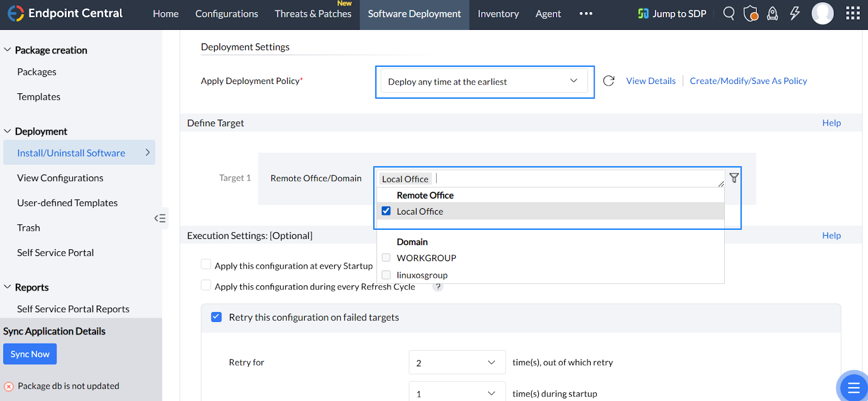The width and height of the screenshot is (868, 401).
Task: Open the View Details link
Action: click(650, 81)
